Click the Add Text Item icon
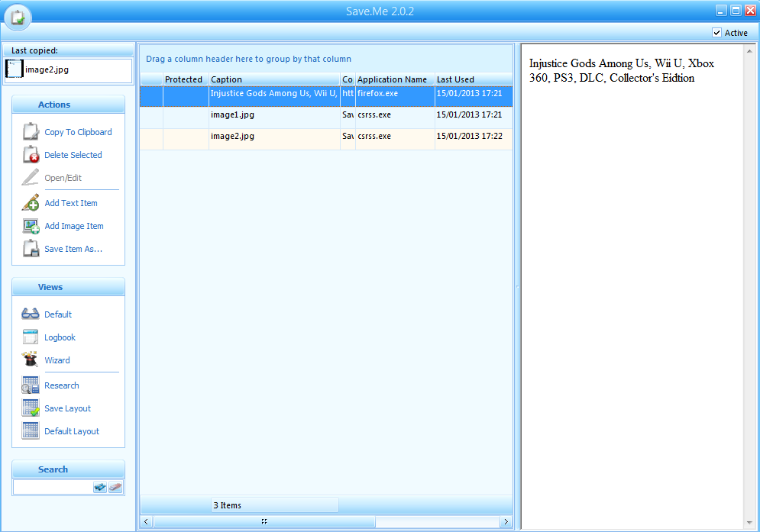The width and height of the screenshot is (760, 532). tap(31, 203)
